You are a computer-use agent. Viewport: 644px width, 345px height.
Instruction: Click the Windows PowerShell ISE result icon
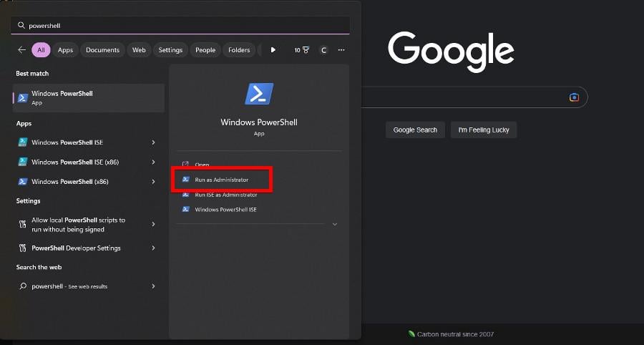[23, 142]
